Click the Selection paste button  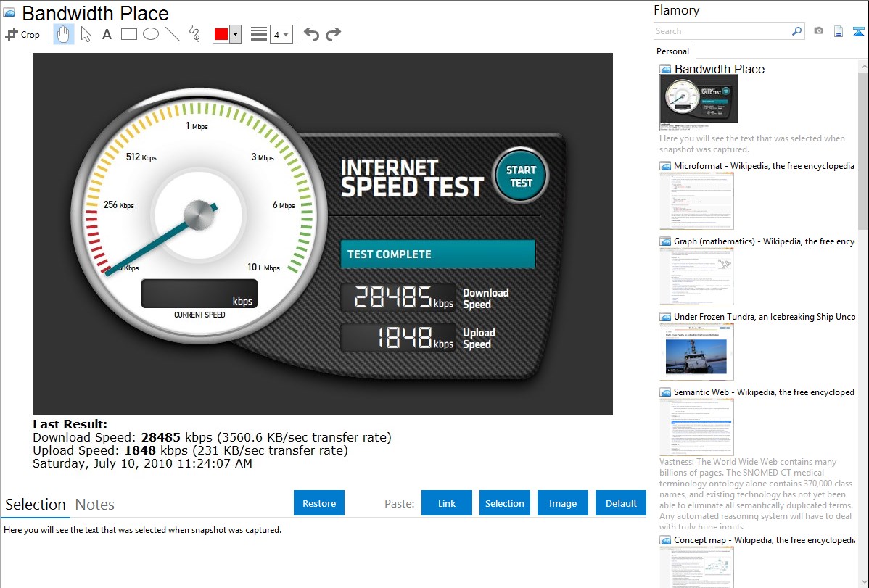[x=504, y=503]
